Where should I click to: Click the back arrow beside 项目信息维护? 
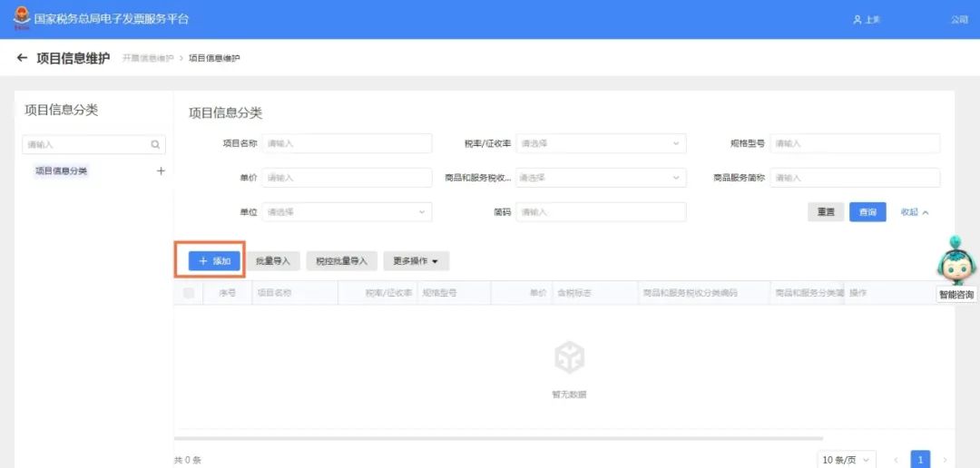(23, 58)
